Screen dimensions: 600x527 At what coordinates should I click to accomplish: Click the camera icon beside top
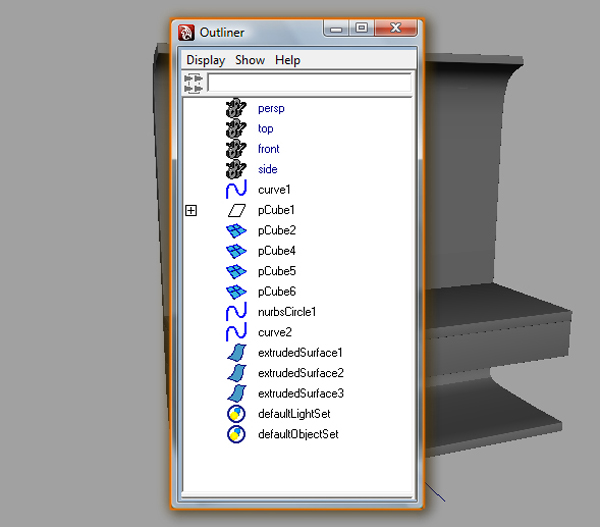[236, 129]
